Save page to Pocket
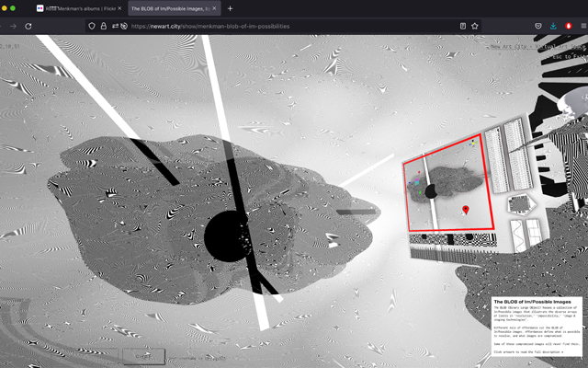Viewport: 588px width, 368px height. tap(537, 26)
